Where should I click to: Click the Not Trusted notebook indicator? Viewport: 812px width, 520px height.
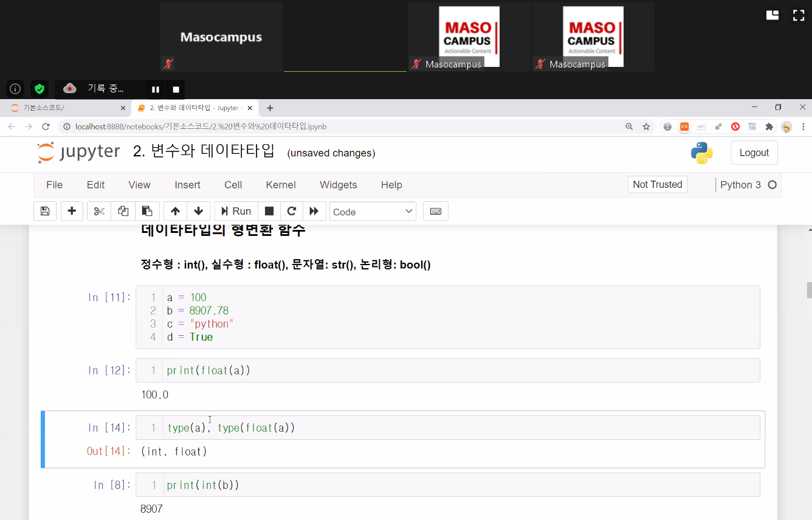(657, 184)
